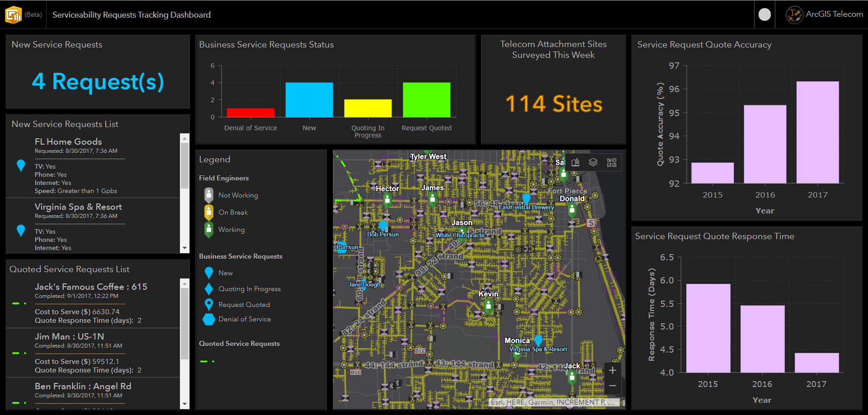
Task: Select Virginia Spa & Resort list entry
Action: tap(93, 226)
